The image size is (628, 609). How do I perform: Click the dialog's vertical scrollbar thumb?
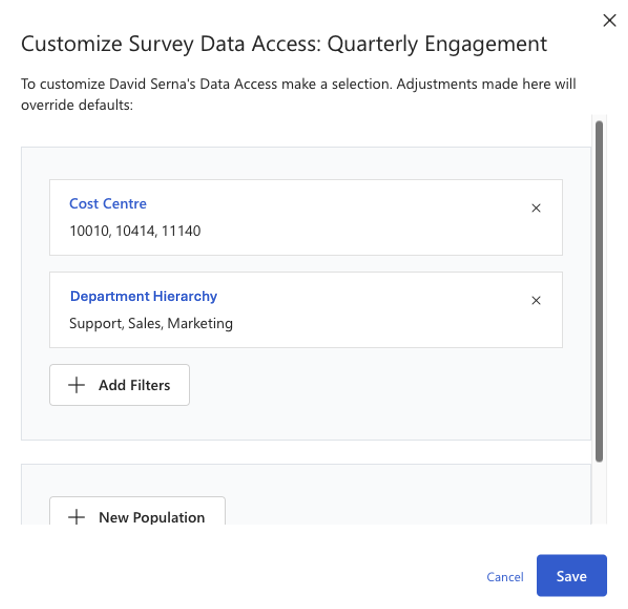click(599, 291)
